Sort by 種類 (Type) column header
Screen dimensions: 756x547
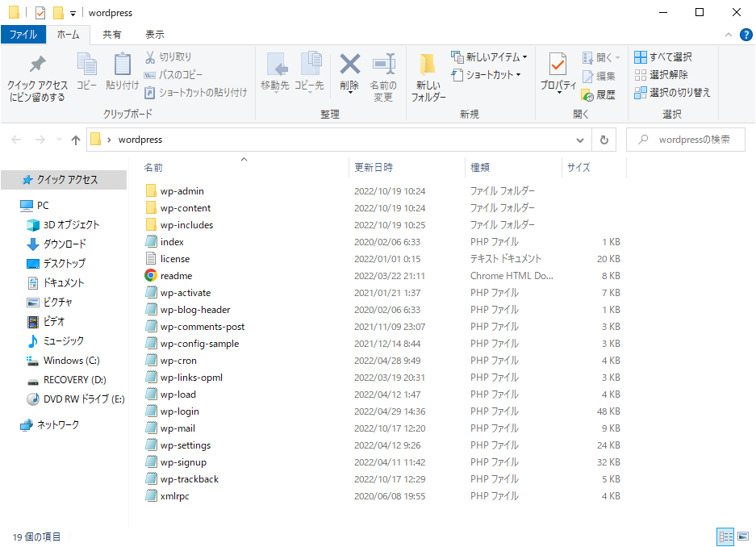[480, 167]
